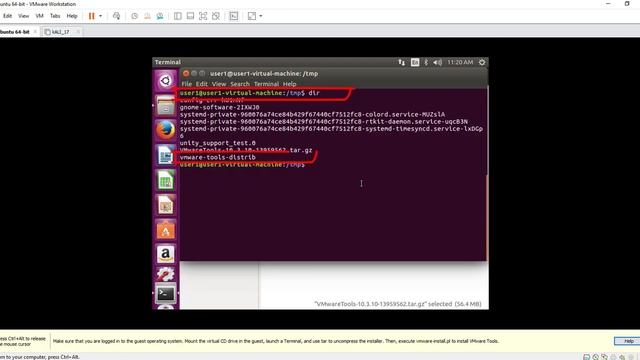
Task: Open VMware View menu
Action: 23,16
